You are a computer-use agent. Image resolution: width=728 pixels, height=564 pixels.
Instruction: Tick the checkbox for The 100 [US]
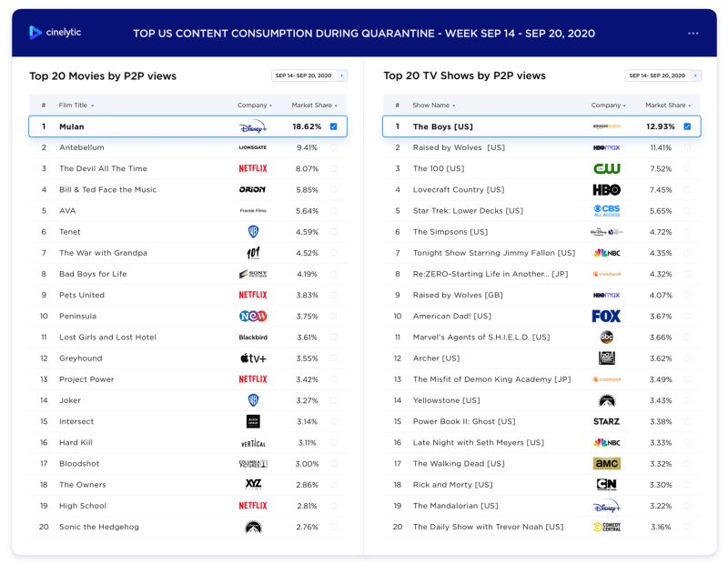click(687, 168)
